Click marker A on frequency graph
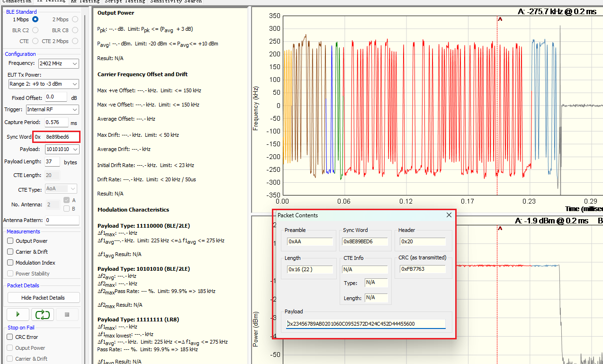The width and height of the screenshot is (603, 364). click(500, 19)
